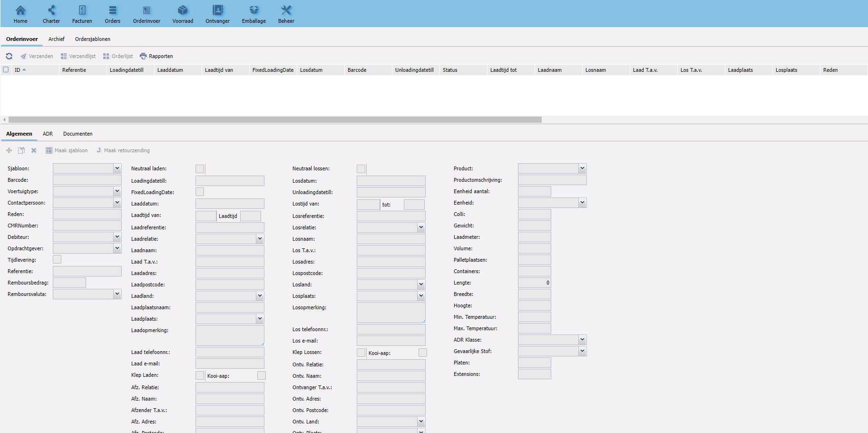Click the Verzendlijst list icon
Screen dimensions: 868x433
(64, 56)
